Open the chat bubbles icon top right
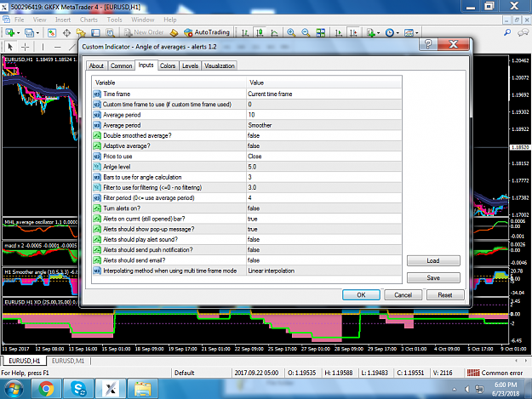The image size is (532, 399). pyautogui.click(x=523, y=32)
